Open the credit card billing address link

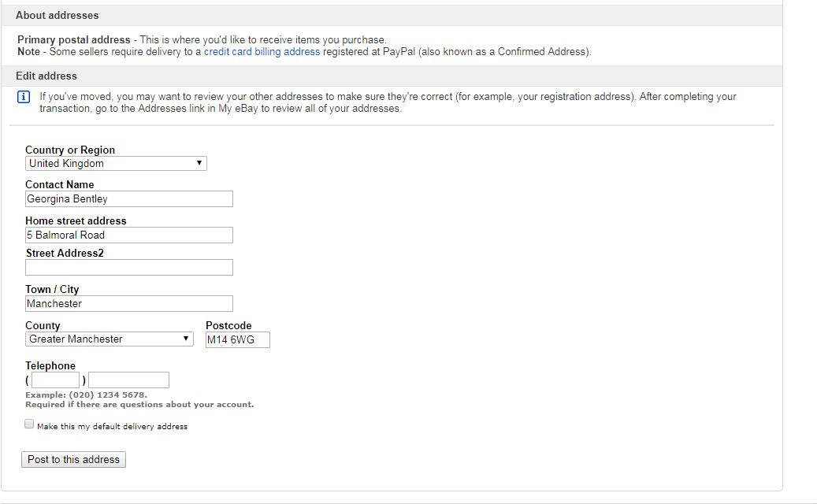262,52
